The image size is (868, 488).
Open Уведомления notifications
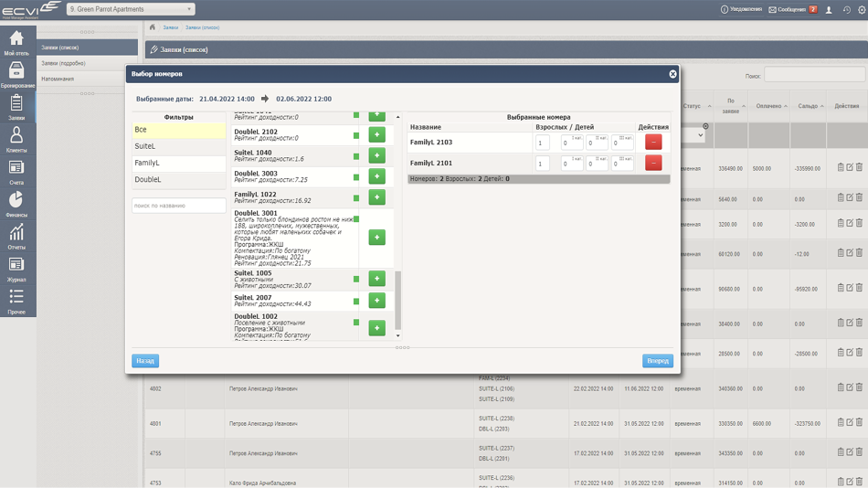click(741, 9)
